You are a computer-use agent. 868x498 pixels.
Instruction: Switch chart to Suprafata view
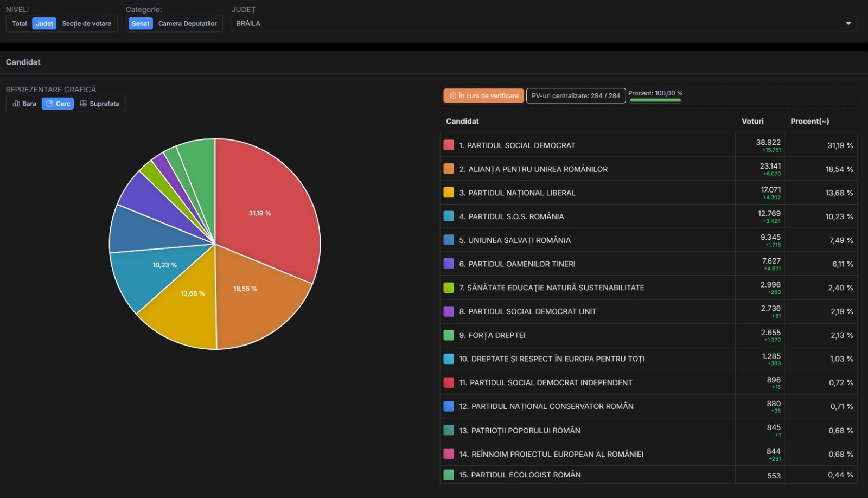point(99,104)
